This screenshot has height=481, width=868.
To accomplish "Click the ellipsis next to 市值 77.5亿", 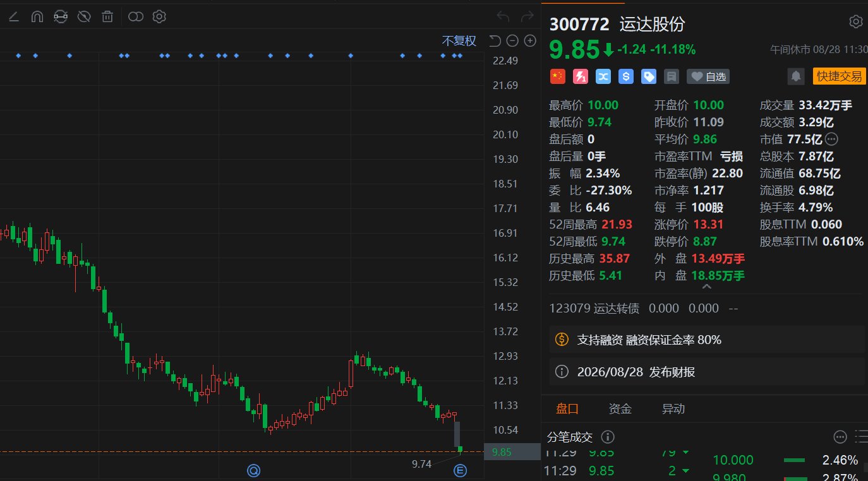I will pos(831,139).
